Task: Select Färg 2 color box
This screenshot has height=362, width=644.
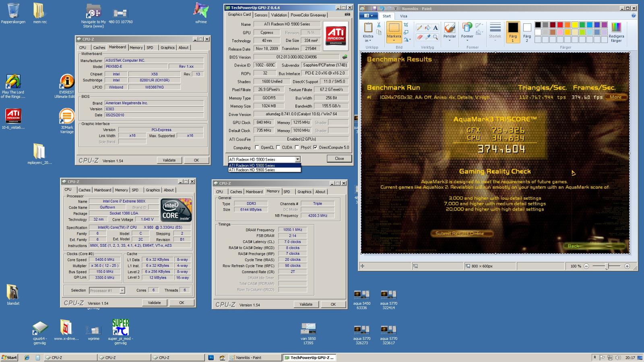Action: [x=527, y=32]
